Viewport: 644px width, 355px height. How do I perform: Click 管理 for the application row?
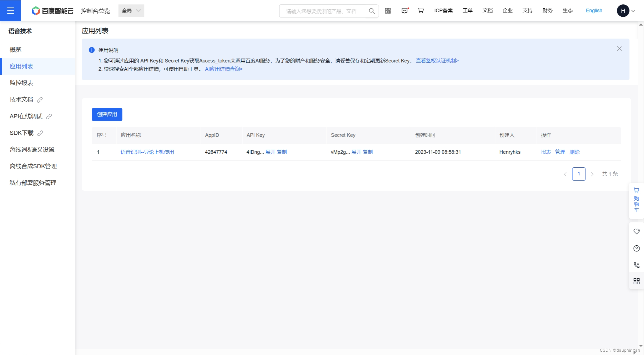(x=560, y=152)
